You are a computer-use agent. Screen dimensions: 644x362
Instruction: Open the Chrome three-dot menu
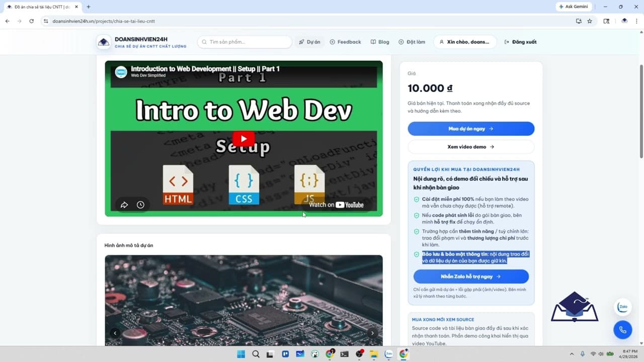click(x=637, y=21)
